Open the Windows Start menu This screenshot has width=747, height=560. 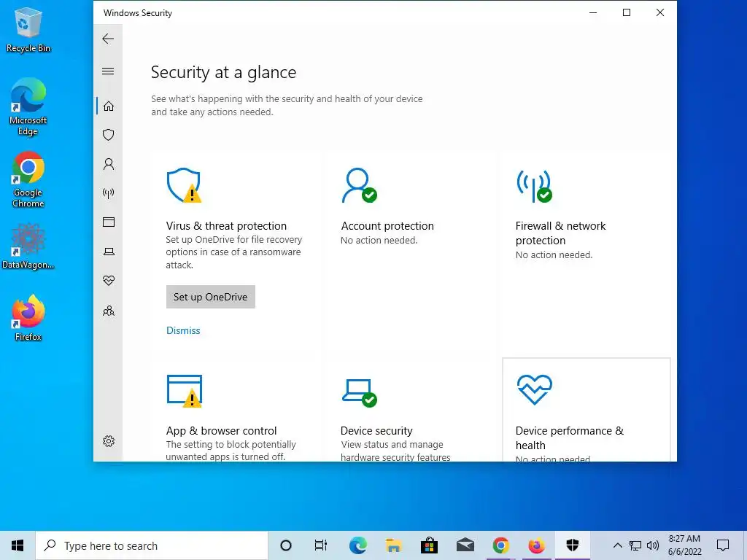[x=18, y=545]
